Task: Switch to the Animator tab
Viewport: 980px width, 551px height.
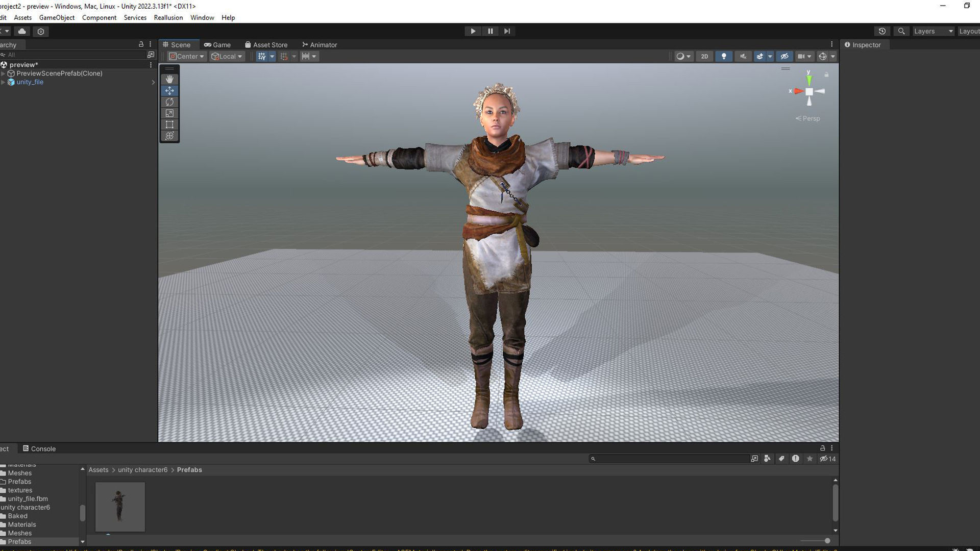Action: click(x=320, y=45)
